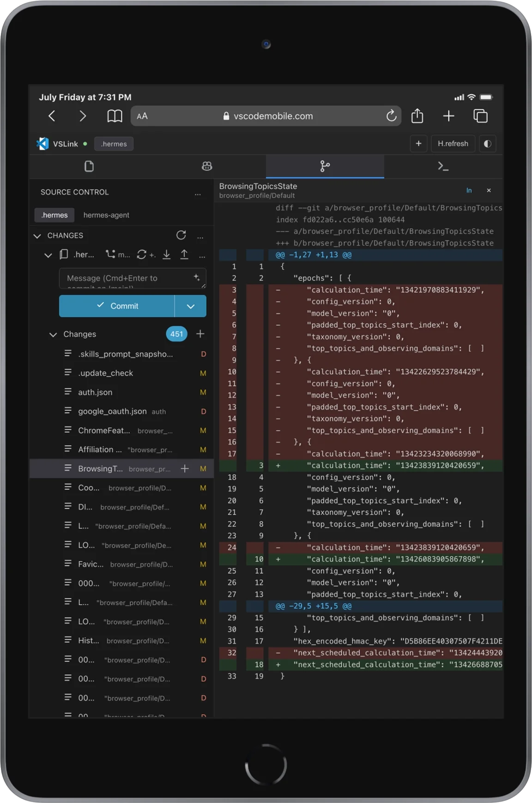Screen dimensions: 532x803
Task: Generate commit message with sparkle icon
Action: click(x=197, y=277)
